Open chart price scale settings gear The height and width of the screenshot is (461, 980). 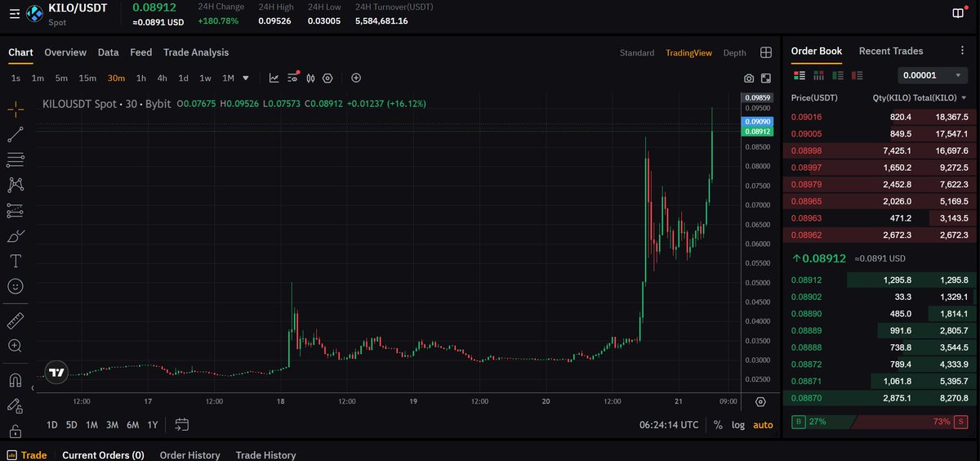point(760,401)
